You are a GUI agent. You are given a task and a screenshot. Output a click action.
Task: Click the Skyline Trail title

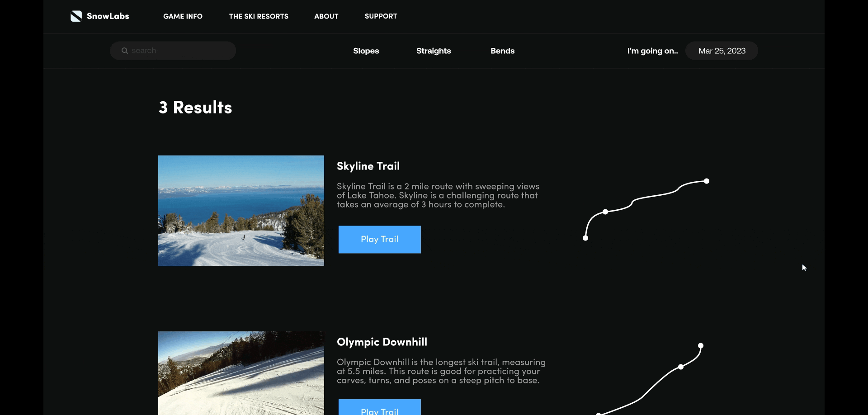click(x=368, y=166)
